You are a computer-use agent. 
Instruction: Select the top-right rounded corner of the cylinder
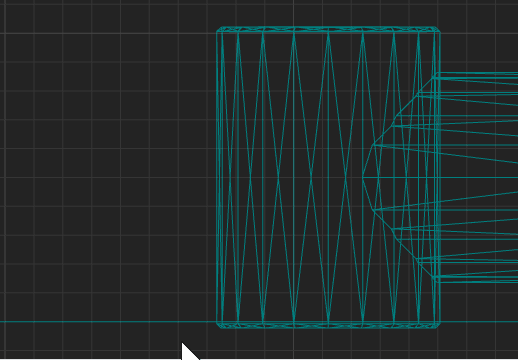tap(438, 29)
